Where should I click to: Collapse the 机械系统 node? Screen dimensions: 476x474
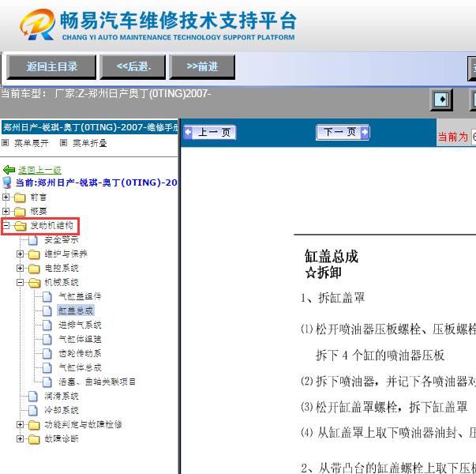point(20,282)
